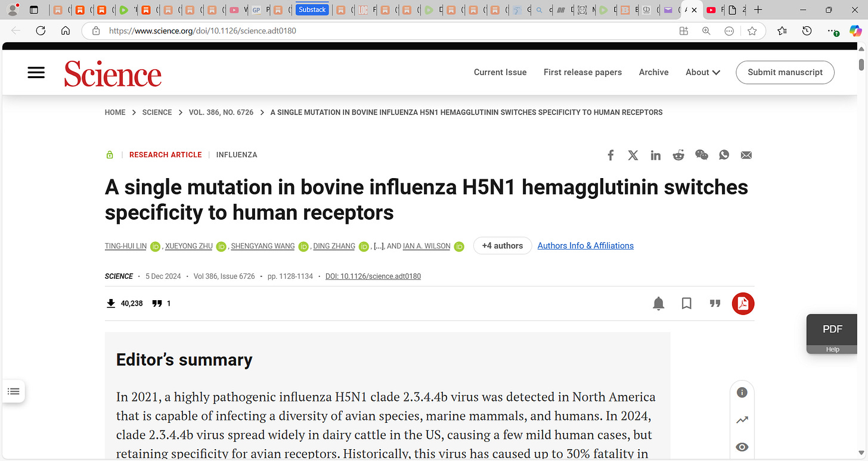Viewport: 868px width, 461px height.
Task: Open the table of contents list icon
Action: [x=13, y=391]
